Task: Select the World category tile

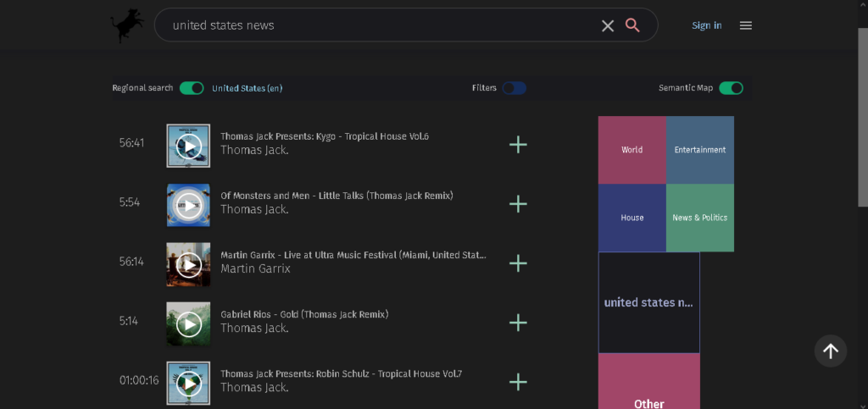Action: [x=632, y=150]
